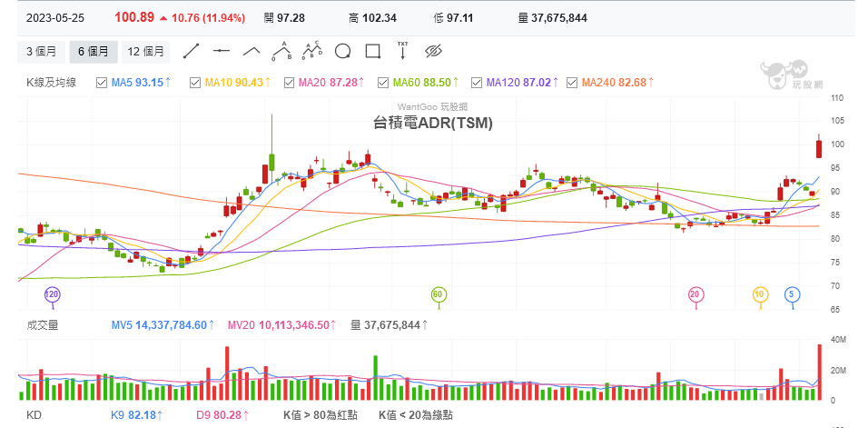Click the blue 5 marker on chart
The image size is (868, 428).
[x=792, y=294]
